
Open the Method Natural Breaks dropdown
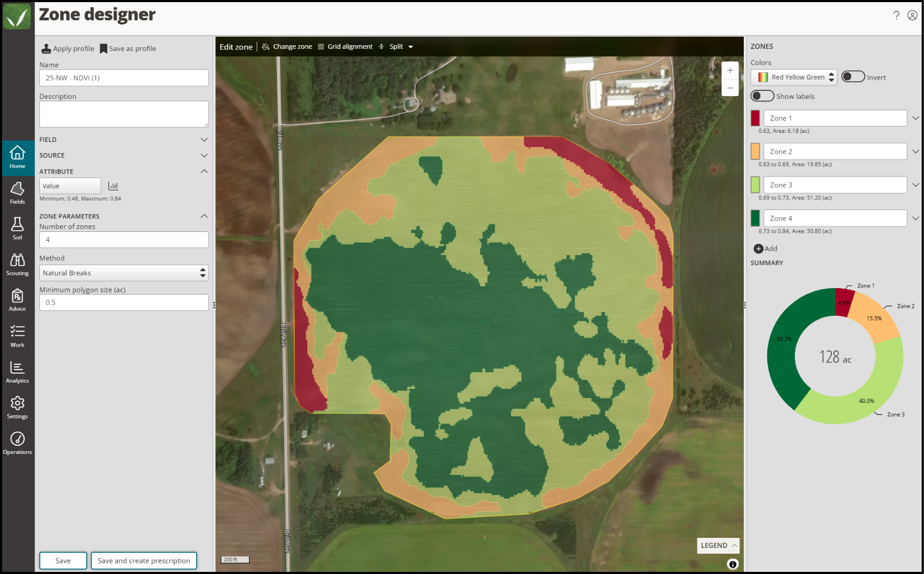click(124, 273)
